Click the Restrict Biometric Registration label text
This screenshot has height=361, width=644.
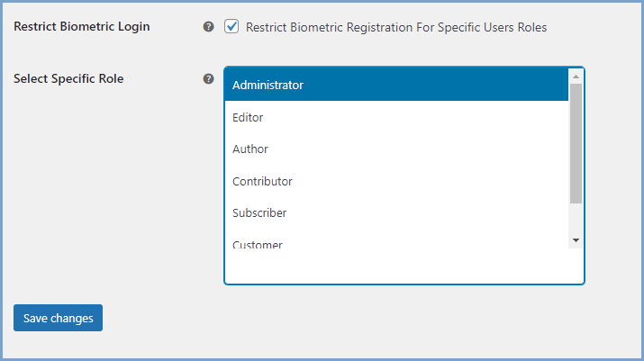tap(395, 27)
